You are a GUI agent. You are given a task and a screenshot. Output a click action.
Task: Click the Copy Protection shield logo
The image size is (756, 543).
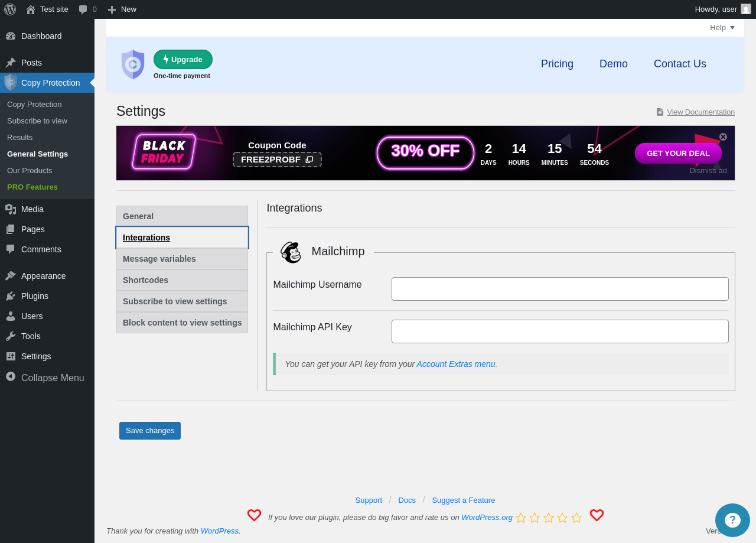(133, 64)
